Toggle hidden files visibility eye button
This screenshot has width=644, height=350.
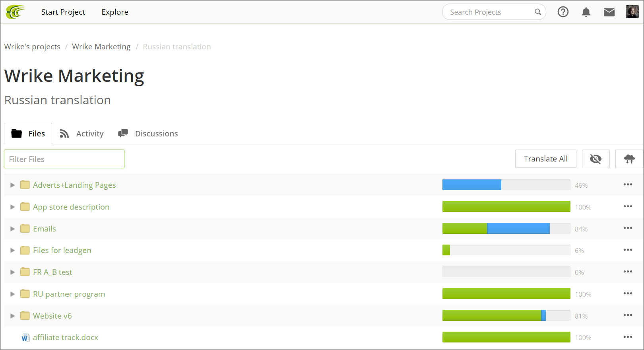pos(596,159)
